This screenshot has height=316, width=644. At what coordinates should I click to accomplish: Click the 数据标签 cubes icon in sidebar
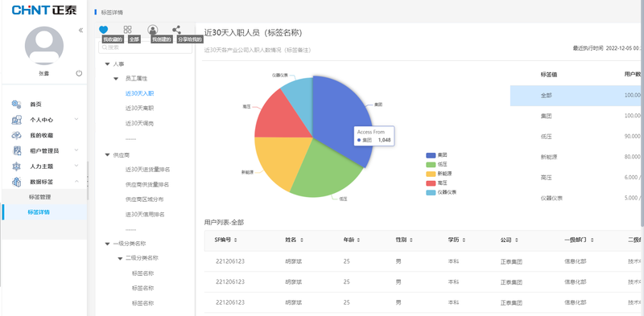pos(16,182)
